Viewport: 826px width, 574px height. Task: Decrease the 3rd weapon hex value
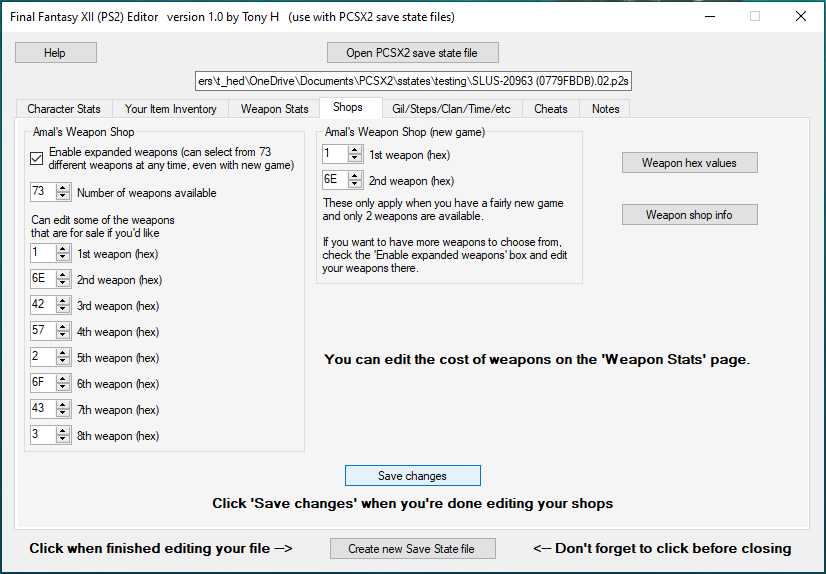coord(63,310)
